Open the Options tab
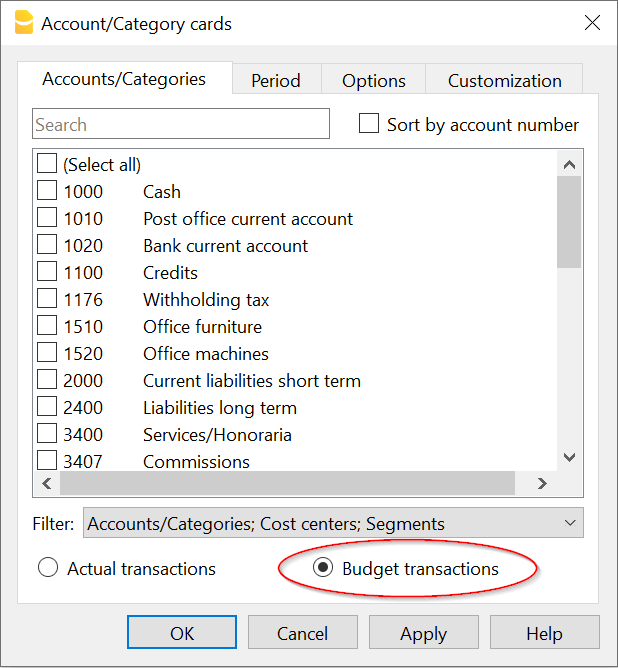Viewport: 618px width, 668px height. point(374,81)
